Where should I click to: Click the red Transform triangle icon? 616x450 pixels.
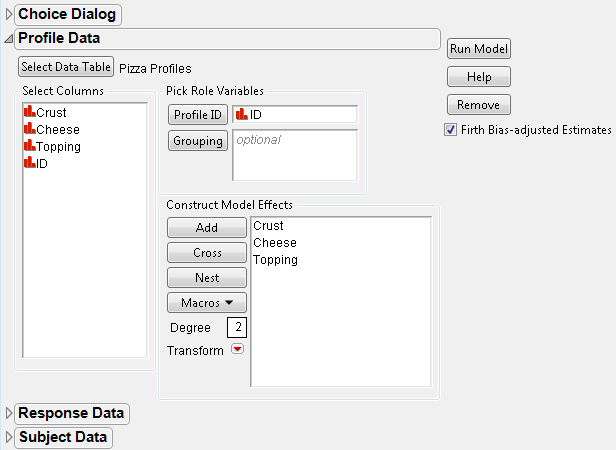coord(237,350)
